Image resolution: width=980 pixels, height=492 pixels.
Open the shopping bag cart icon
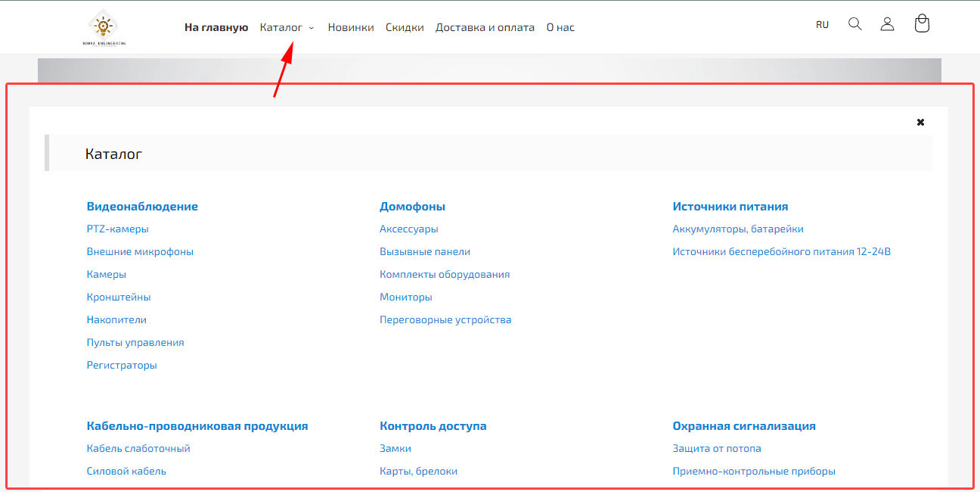(921, 24)
